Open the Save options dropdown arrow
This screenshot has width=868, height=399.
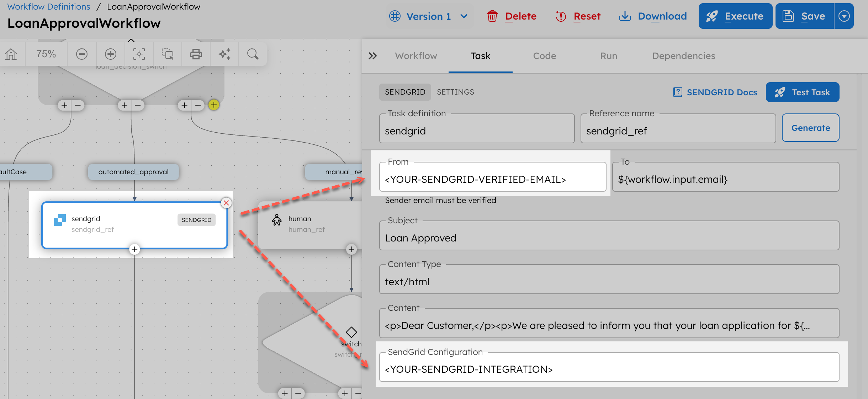coord(844,16)
